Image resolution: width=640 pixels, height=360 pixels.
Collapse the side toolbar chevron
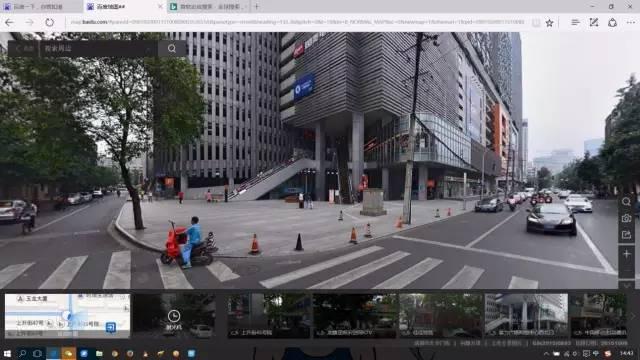coord(626,285)
